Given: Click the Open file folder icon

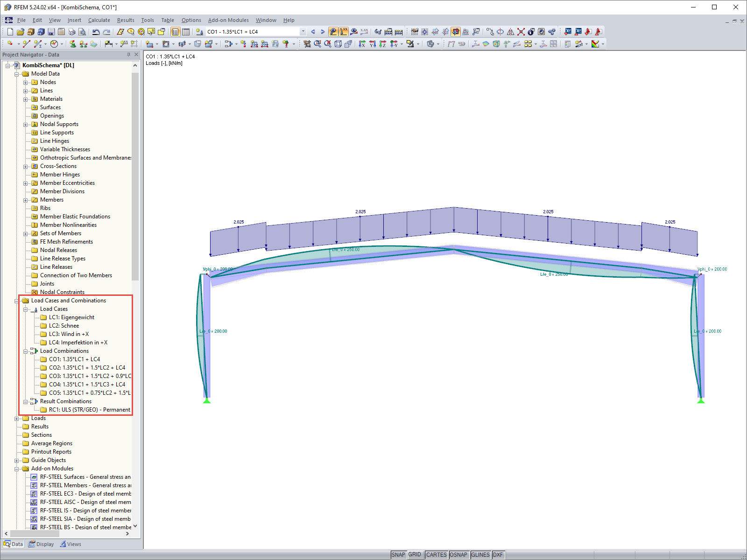Looking at the screenshot, I should pos(20,32).
